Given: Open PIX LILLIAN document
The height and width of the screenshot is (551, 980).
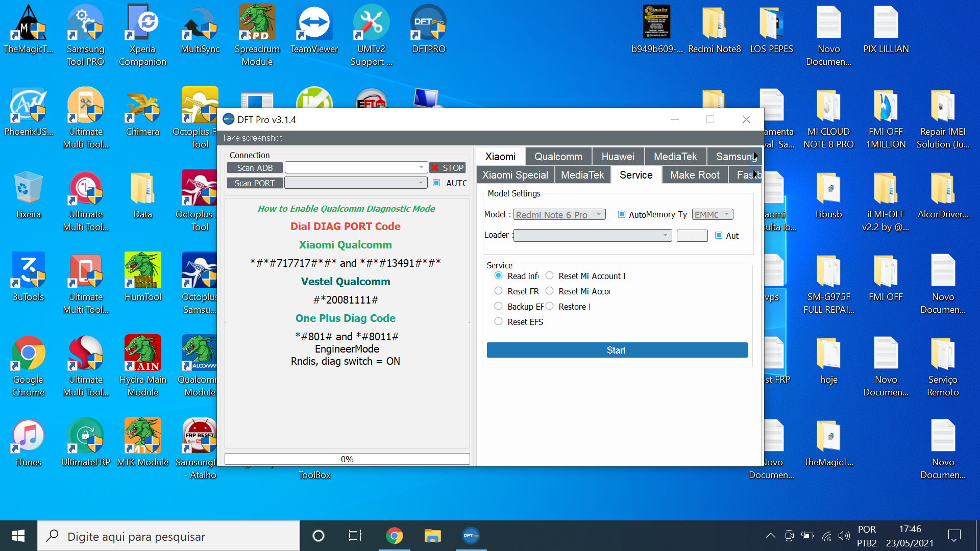Looking at the screenshot, I should tap(886, 30).
